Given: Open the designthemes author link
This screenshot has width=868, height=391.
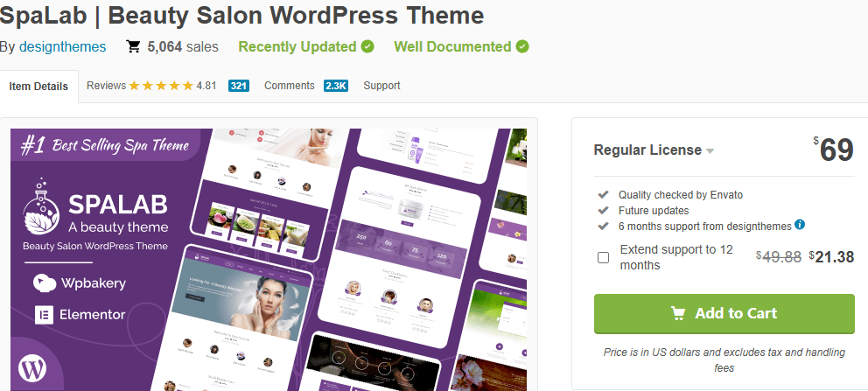Looking at the screenshot, I should pos(62,47).
